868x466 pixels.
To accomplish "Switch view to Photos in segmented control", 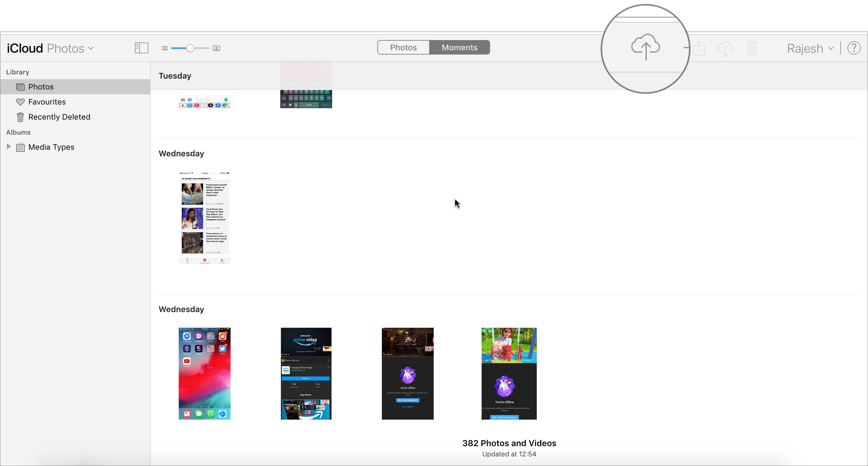I will point(403,47).
